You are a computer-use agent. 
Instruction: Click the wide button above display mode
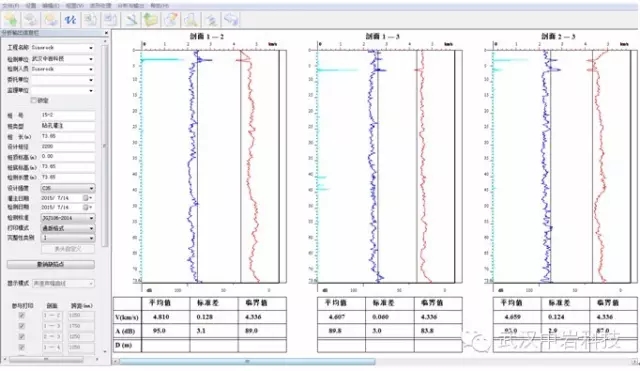[51, 264]
